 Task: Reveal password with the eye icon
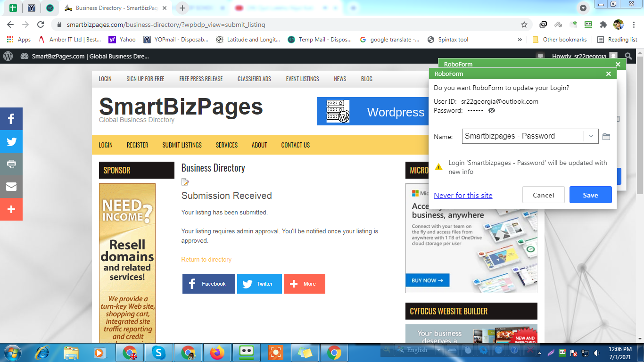[x=492, y=110]
